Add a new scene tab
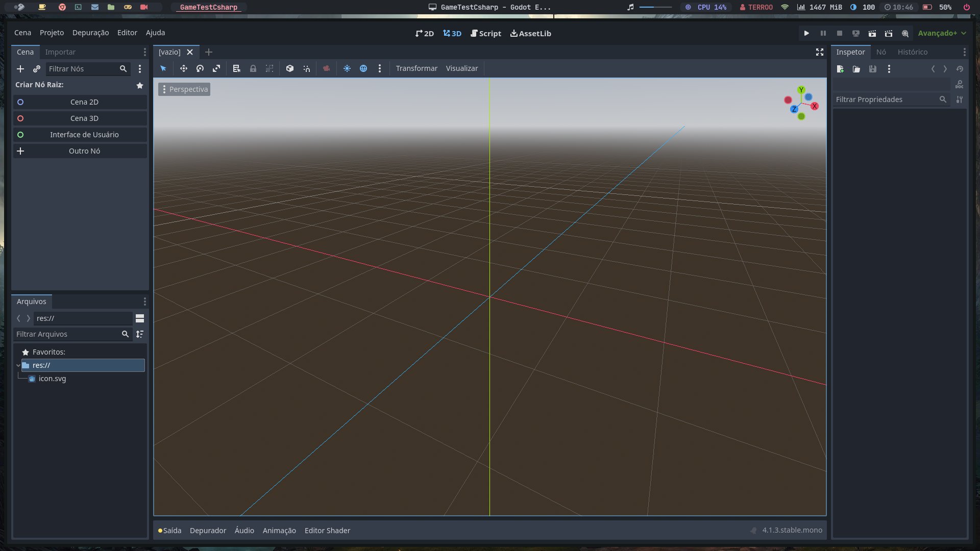 208,52
